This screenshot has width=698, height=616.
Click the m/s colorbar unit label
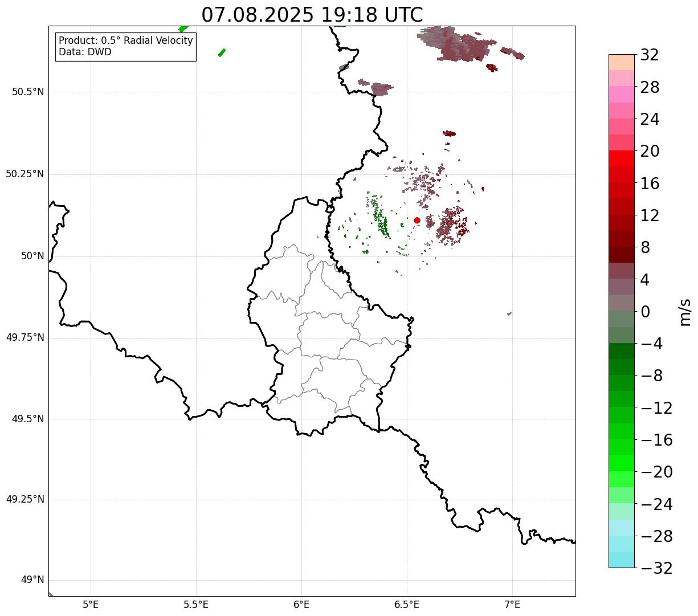685,311
